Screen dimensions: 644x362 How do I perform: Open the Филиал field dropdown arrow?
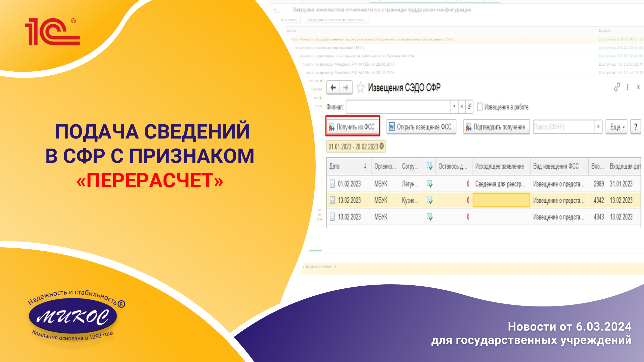454,106
